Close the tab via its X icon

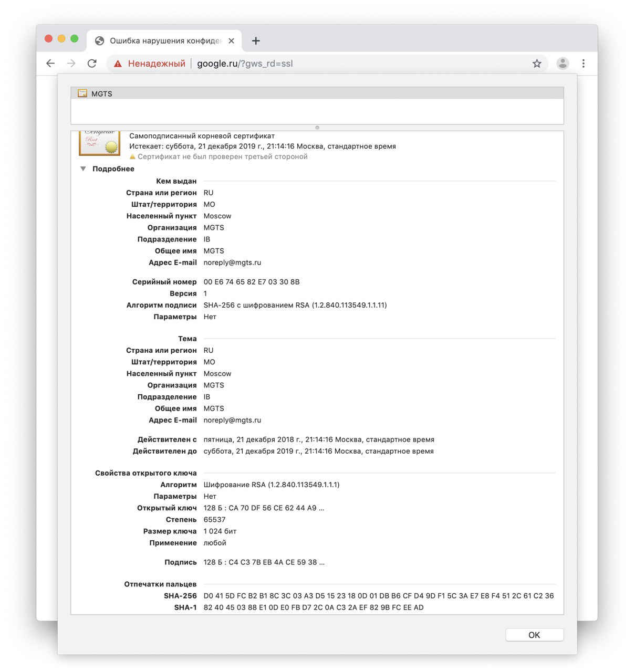tap(231, 41)
